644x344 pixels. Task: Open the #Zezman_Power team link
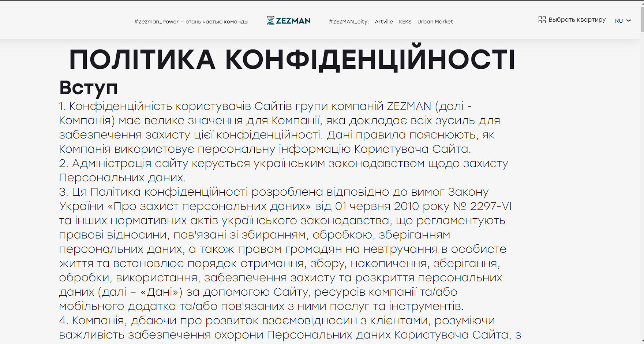click(191, 22)
